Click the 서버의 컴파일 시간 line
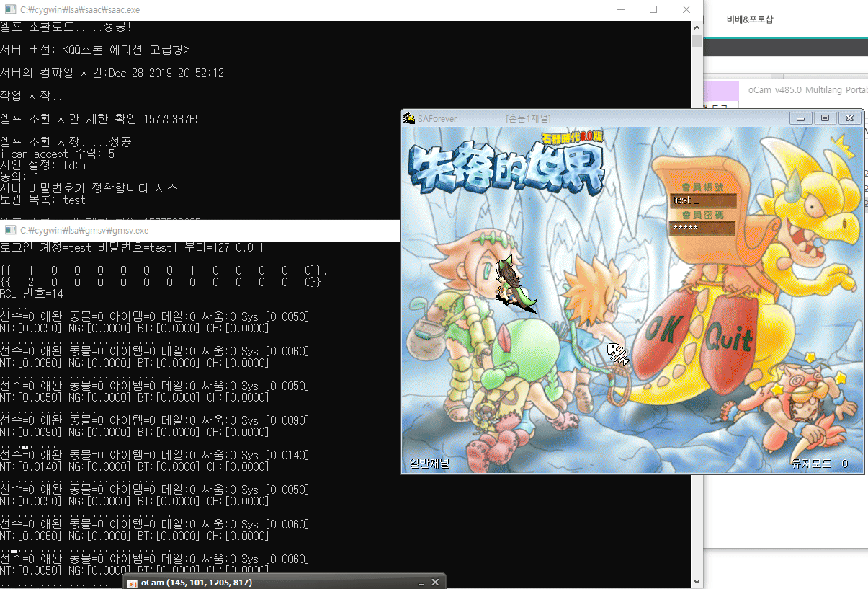Image resolution: width=868 pixels, height=589 pixels. point(112,73)
